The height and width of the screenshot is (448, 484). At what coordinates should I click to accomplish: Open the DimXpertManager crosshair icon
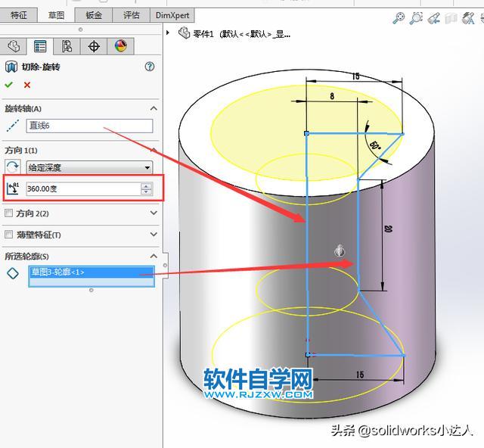tap(94, 46)
